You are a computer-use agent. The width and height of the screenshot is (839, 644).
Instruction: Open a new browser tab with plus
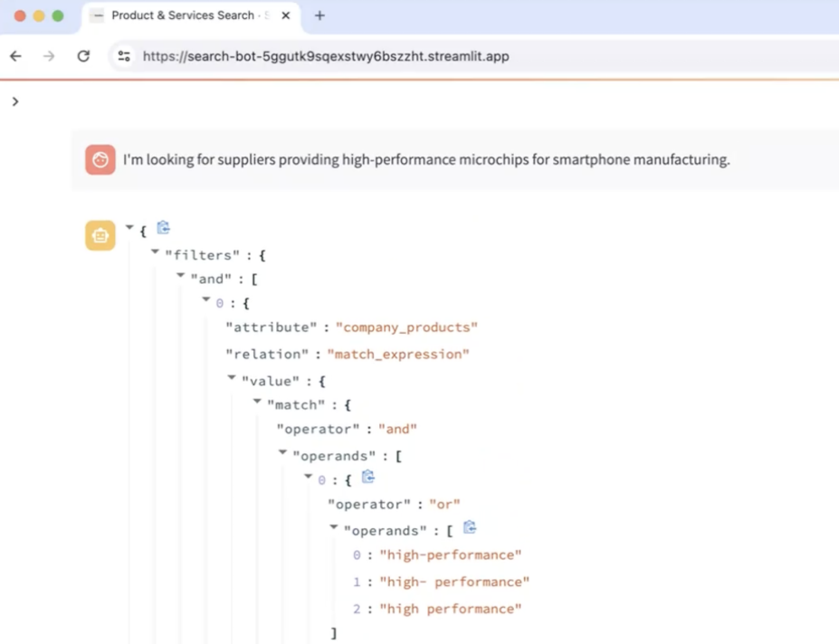tap(319, 15)
